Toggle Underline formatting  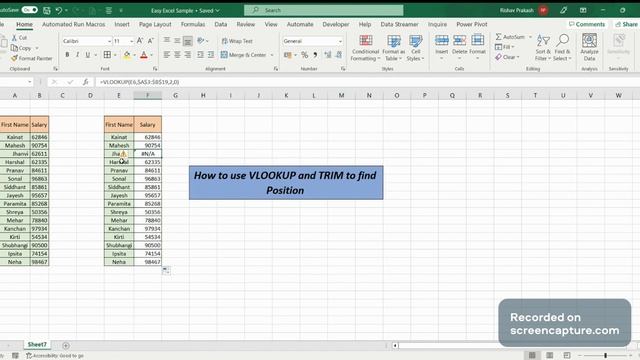point(87,55)
